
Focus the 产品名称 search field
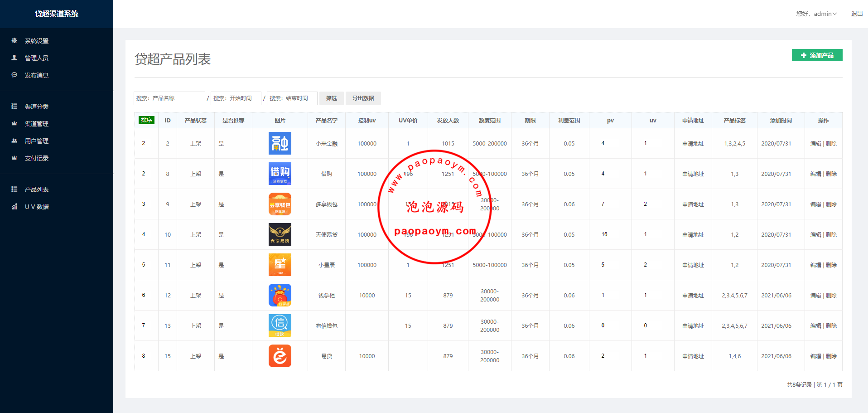click(169, 98)
